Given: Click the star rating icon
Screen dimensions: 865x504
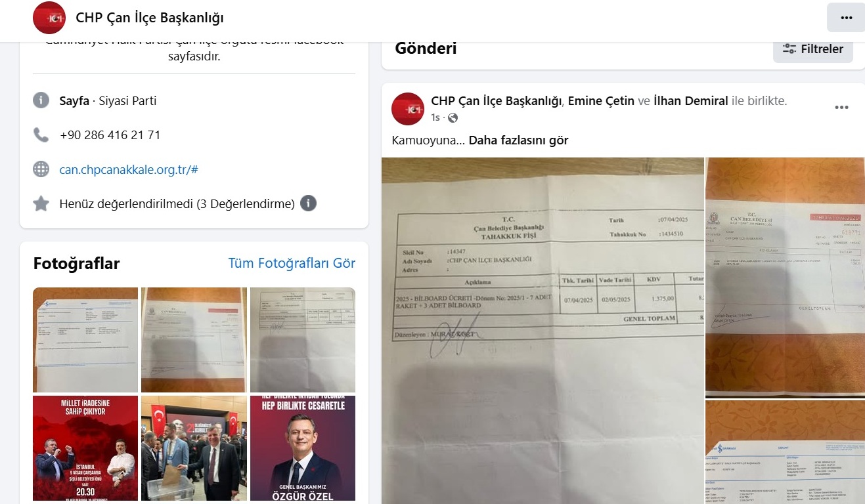Looking at the screenshot, I should point(41,203).
